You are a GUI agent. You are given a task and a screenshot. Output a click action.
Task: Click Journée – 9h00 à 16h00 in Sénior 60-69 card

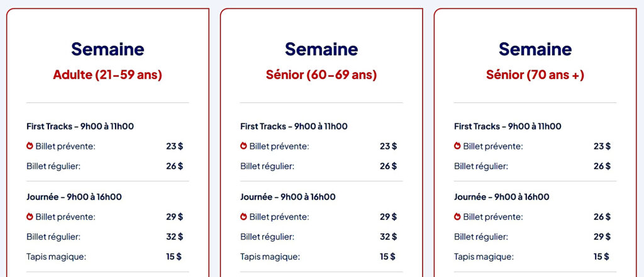pos(287,197)
